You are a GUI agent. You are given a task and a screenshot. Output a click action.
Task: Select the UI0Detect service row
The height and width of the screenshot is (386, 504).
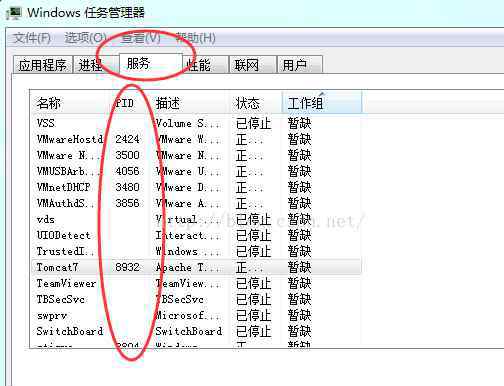point(196,235)
